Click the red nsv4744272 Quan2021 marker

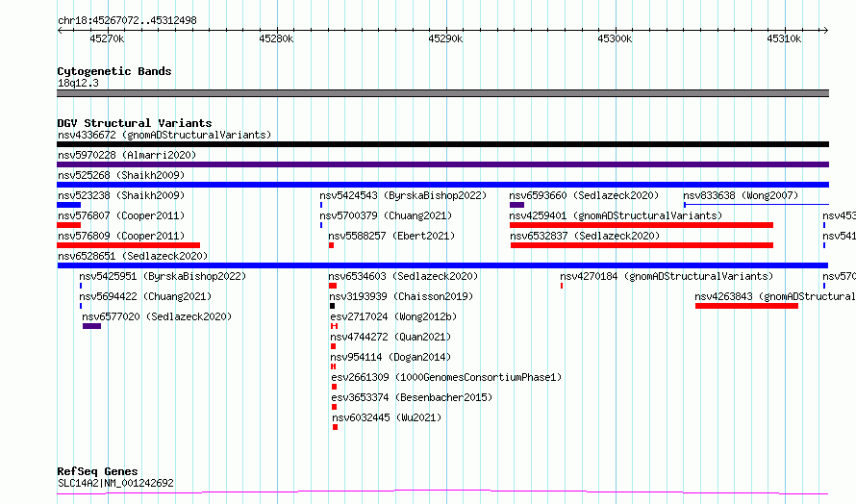(334, 346)
